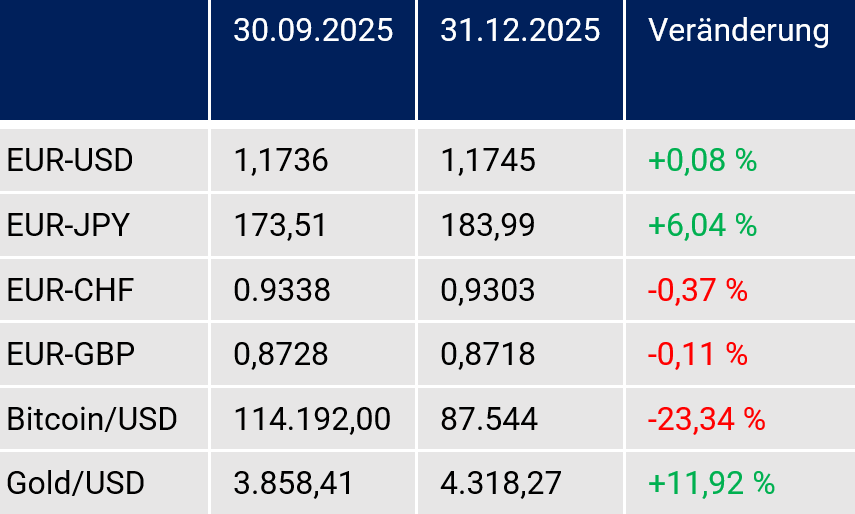
Task: Click the Veränderung column header
Action: pyautogui.click(x=738, y=31)
